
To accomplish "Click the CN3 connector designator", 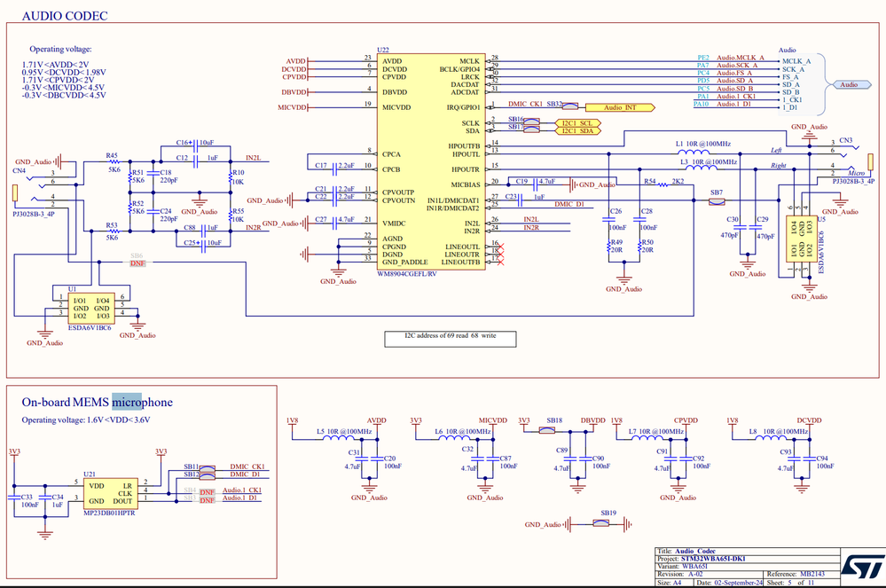I will [846, 140].
